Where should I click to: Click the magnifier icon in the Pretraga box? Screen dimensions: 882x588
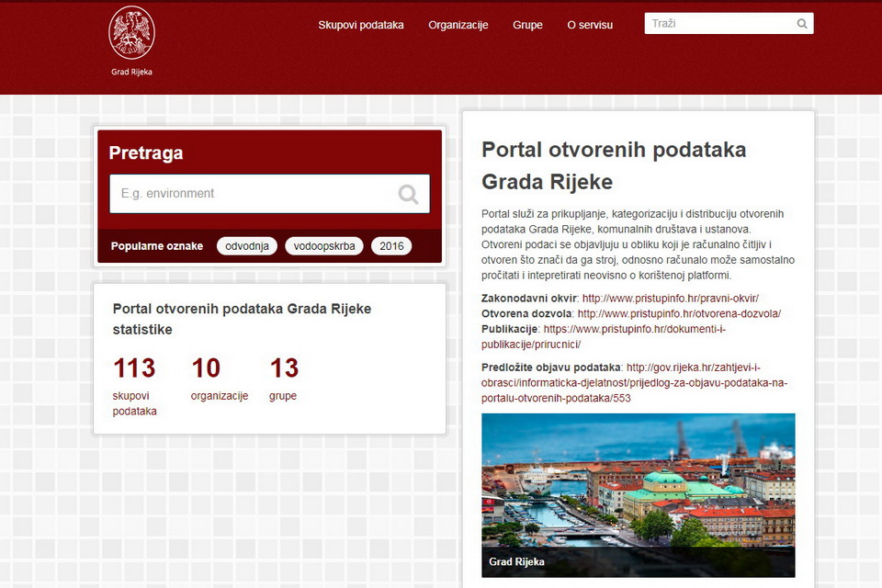(x=408, y=194)
